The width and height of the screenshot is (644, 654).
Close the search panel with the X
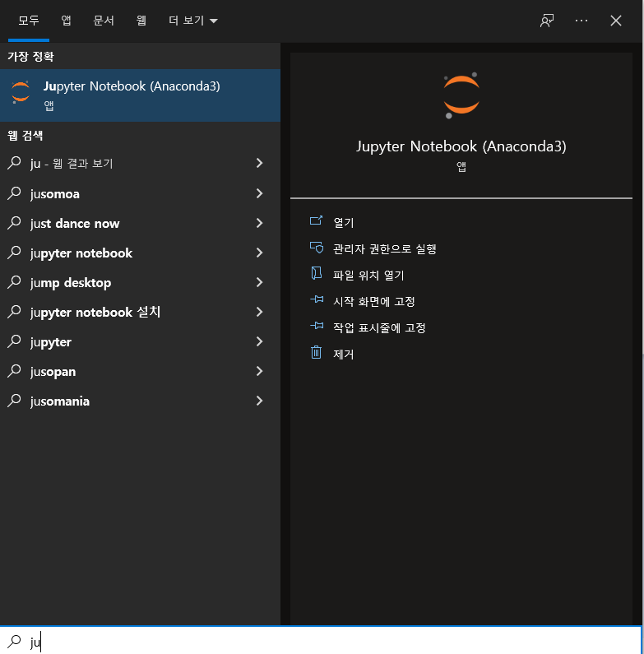point(616,21)
